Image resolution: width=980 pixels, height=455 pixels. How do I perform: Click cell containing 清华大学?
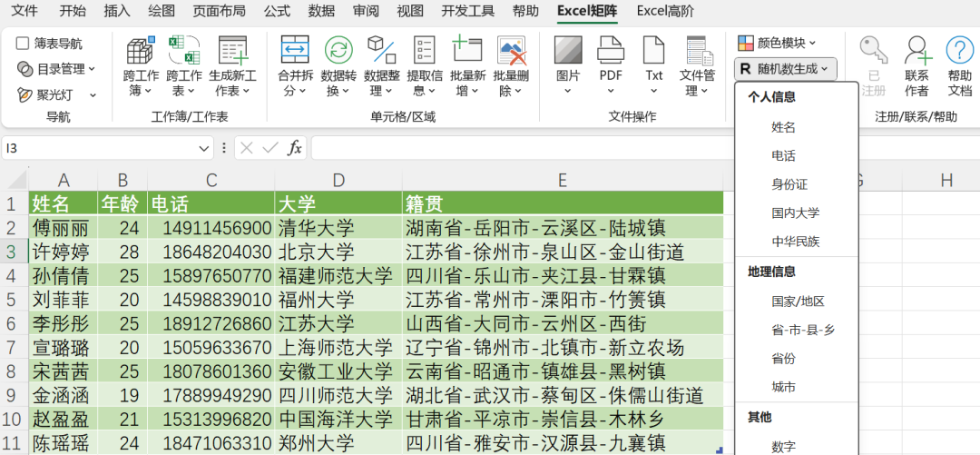tap(338, 227)
